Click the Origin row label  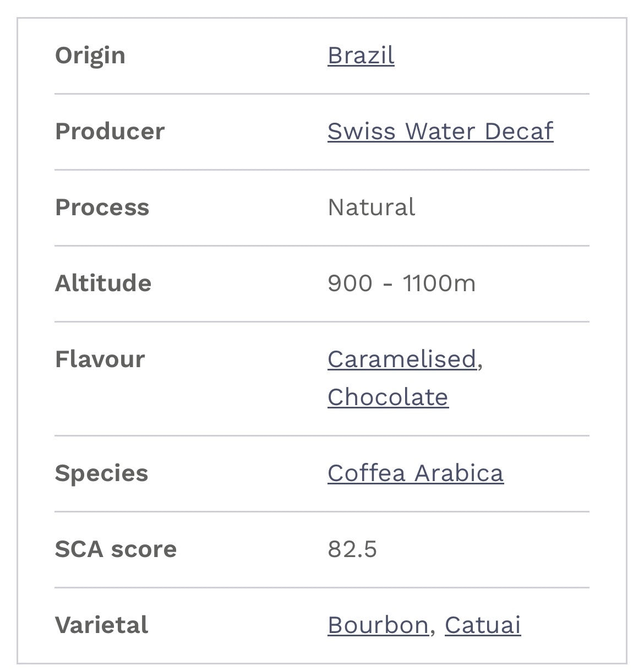pos(90,56)
